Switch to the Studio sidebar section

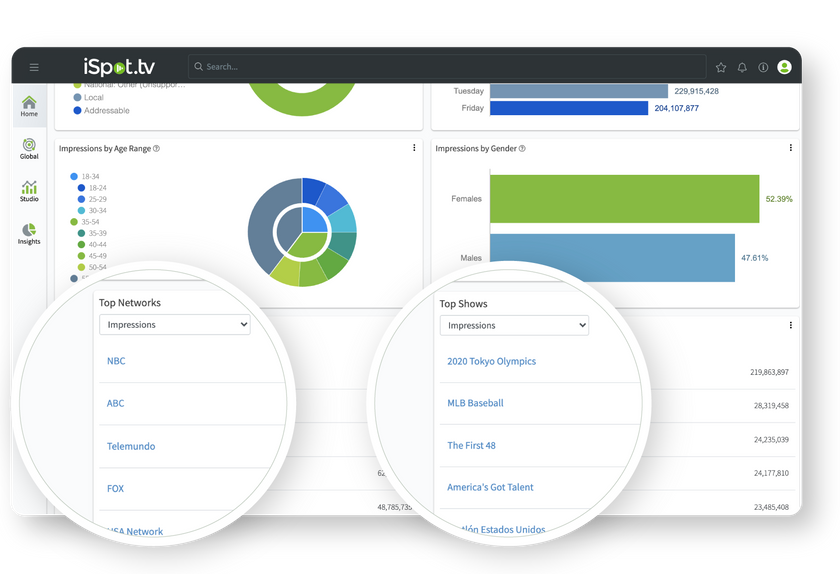click(x=29, y=191)
